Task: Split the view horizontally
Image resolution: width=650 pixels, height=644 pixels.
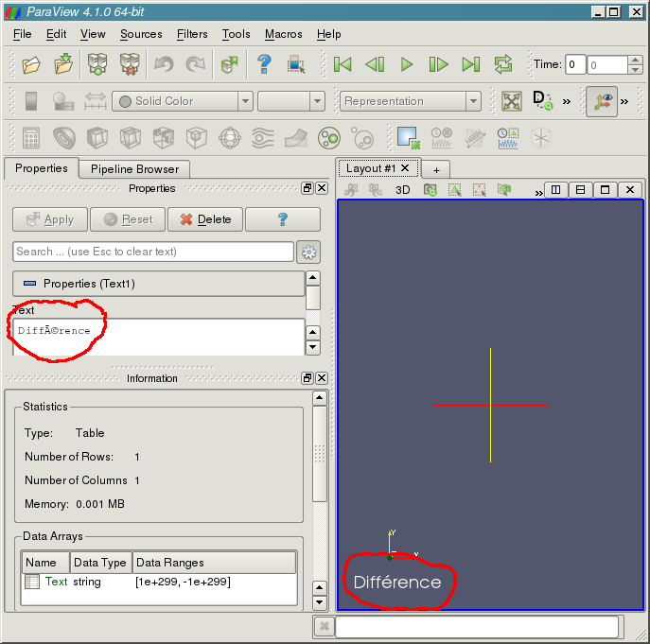Action: 555,190
